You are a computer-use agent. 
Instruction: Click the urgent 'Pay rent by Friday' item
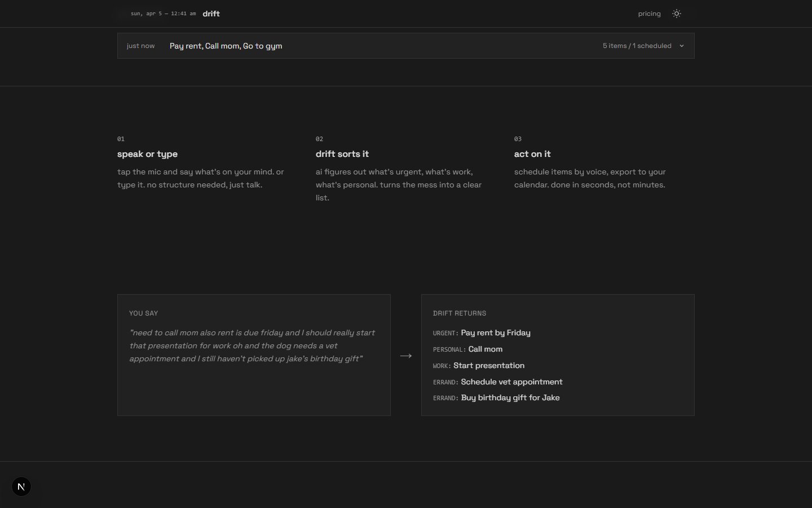click(495, 333)
